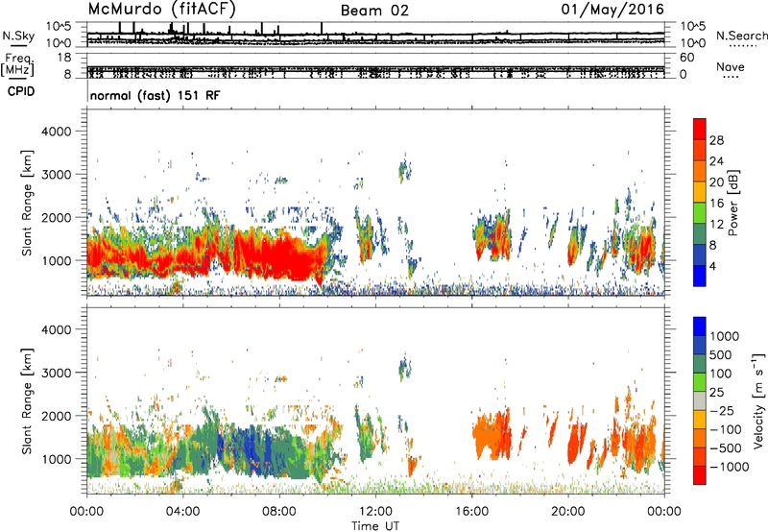
Task: Click the 10^5 label on left noise axis
Action: 60,27
